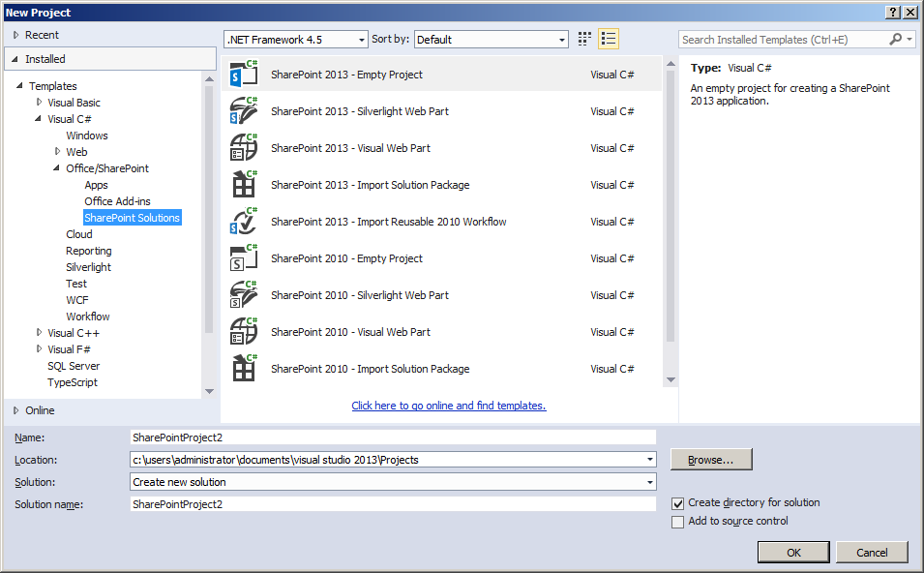Select Windows under Visual C#
The image size is (924, 573).
(x=87, y=135)
